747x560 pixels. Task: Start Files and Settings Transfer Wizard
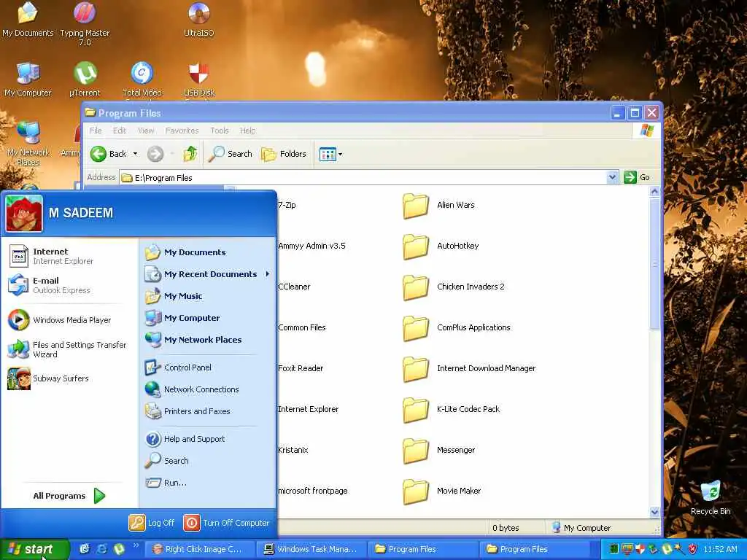tap(67, 349)
